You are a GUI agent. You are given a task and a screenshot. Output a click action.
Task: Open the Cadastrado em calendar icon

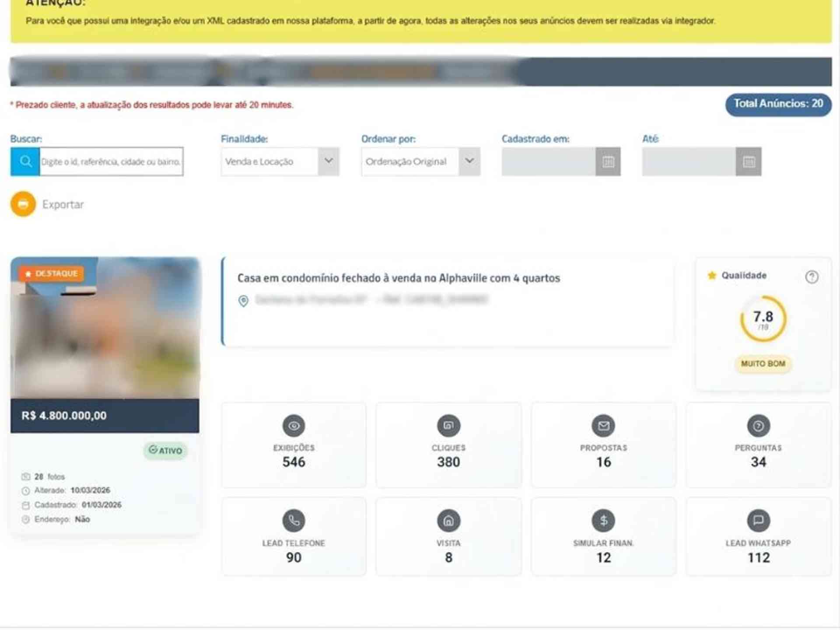click(608, 161)
